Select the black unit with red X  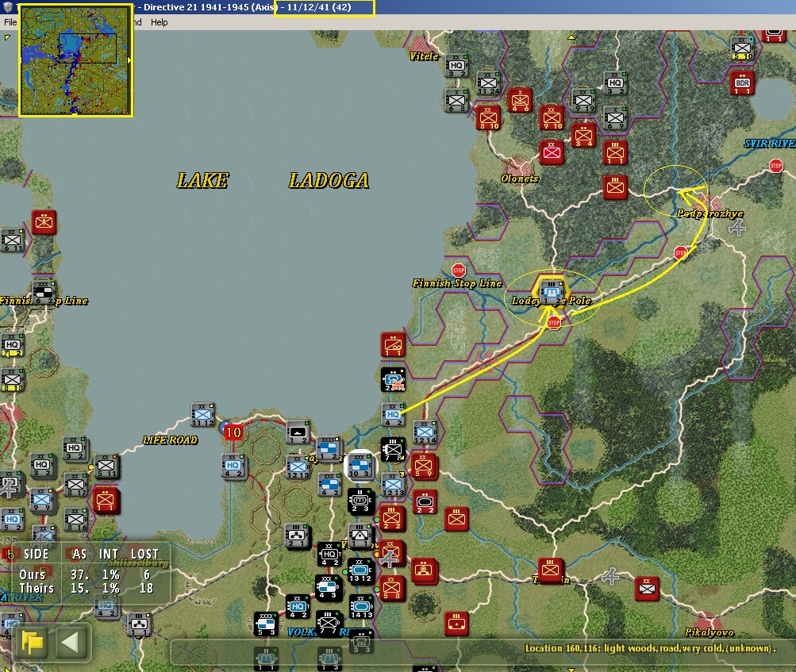tap(393, 380)
